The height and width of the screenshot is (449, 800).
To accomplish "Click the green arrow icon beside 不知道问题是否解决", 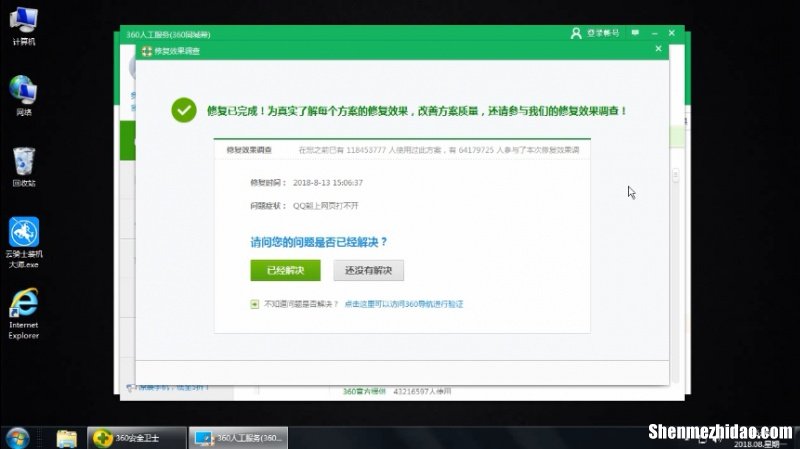I will (x=255, y=304).
